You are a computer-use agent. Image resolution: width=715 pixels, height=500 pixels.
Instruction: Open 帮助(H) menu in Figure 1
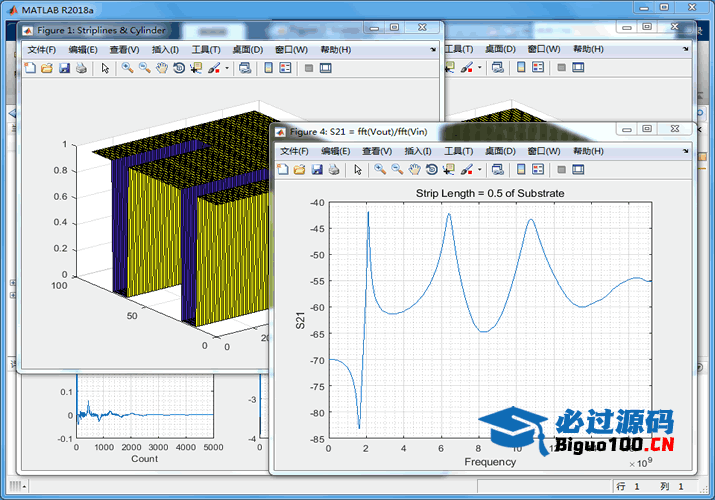pyautogui.click(x=336, y=50)
